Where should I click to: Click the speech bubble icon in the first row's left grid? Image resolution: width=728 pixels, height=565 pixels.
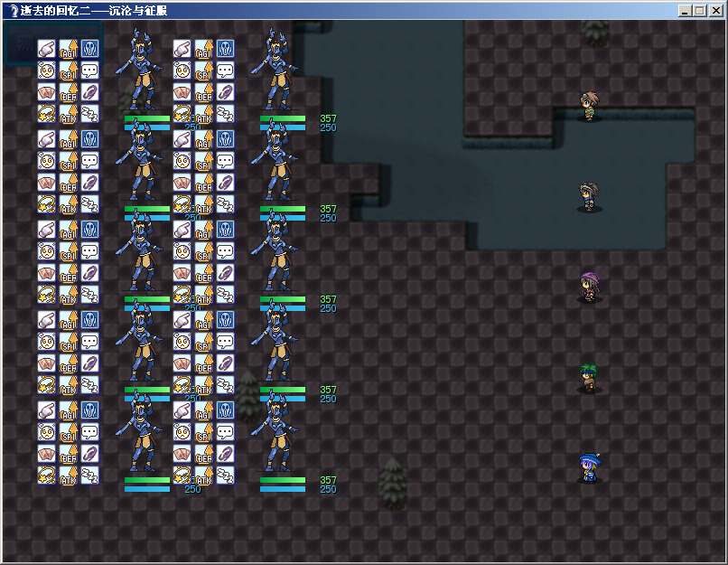pyautogui.click(x=90, y=71)
